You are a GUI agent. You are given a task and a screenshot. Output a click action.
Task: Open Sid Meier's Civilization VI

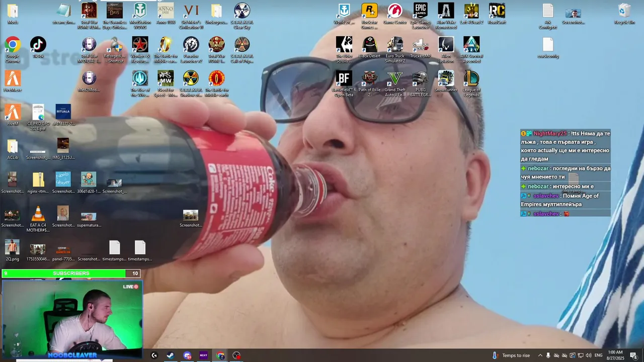coord(191,16)
